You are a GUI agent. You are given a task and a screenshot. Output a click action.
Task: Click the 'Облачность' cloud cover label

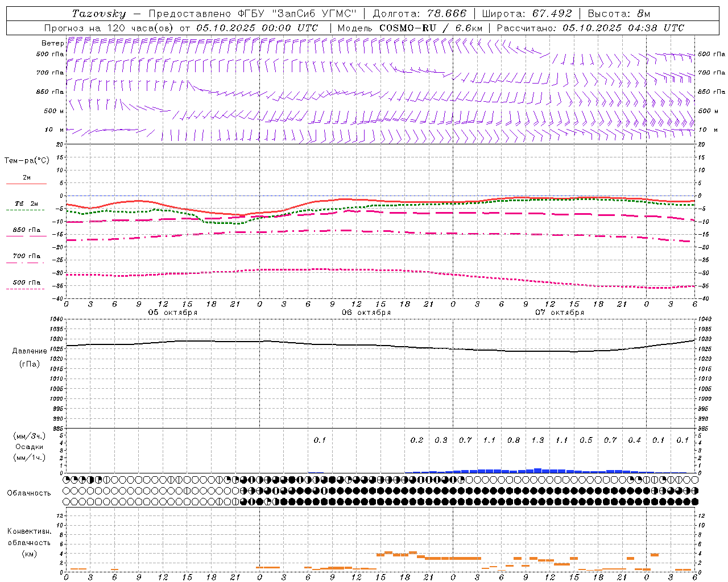29,493
